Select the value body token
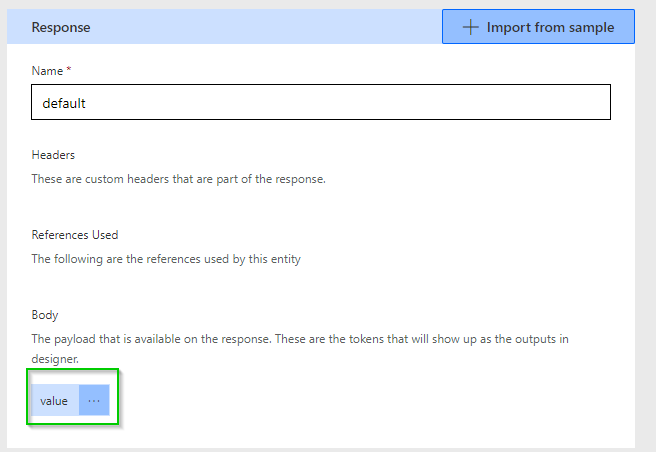Viewport: 656px width, 452px height. point(54,401)
